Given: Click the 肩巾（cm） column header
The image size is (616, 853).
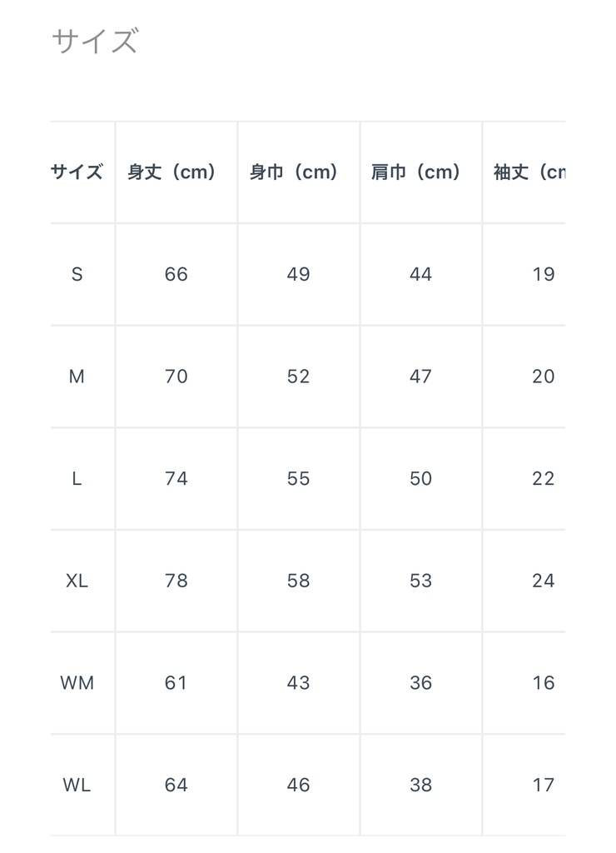Looking at the screenshot, I should pyautogui.click(x=416, y=172).
